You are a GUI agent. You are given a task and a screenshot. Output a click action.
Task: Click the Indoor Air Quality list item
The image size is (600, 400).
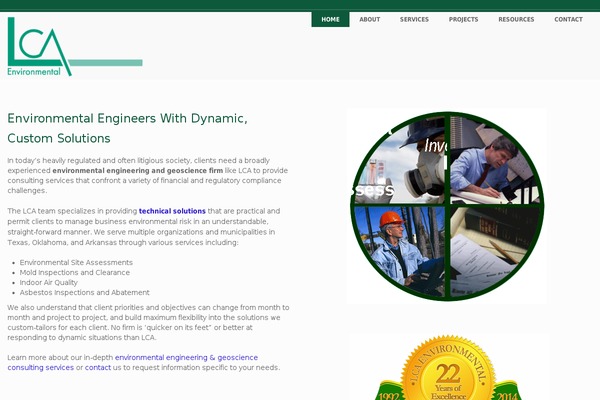[x=49, y=282]
